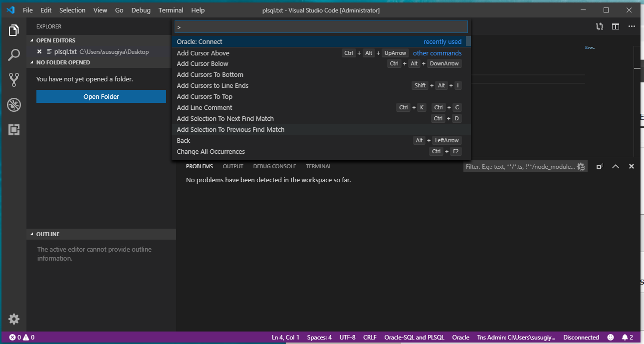
Task: Click Disconnected in the status bar
Action: pos(581,338)
